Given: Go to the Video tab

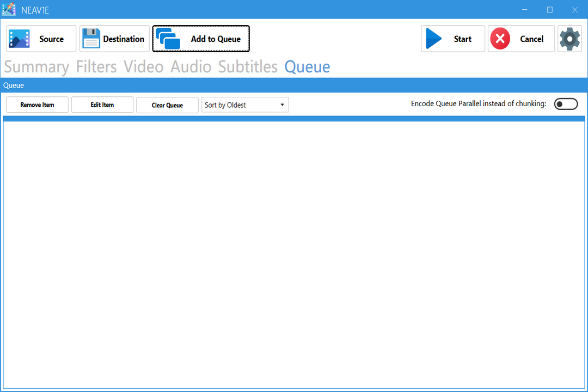Looking at the screenshot, I should (x=143, y=67).
